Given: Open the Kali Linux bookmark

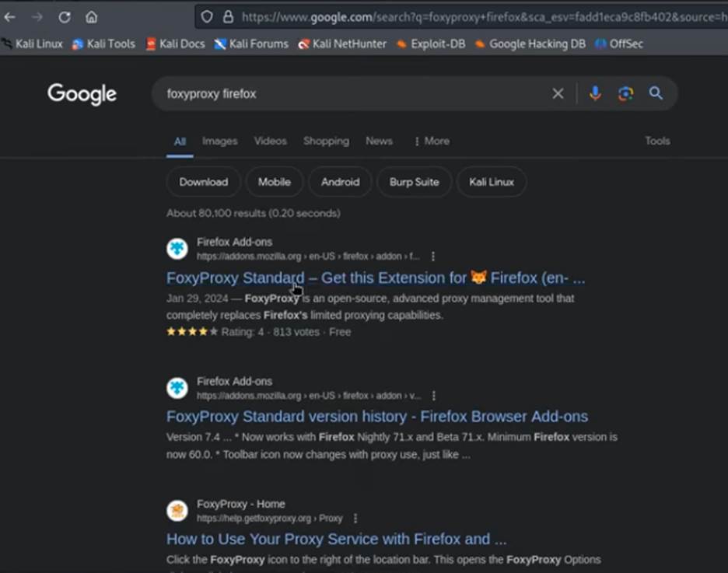Looking at the screenshot, I should [33, 44].
